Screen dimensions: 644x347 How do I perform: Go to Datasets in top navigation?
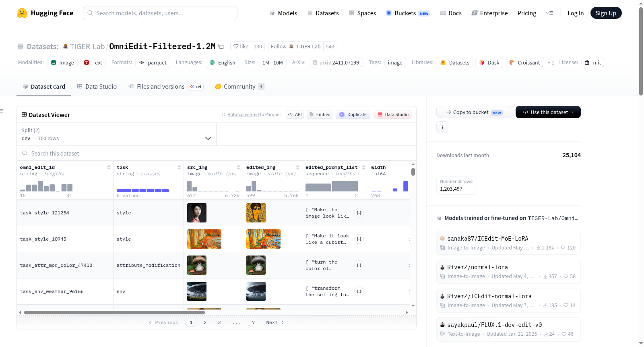point(323,13)
